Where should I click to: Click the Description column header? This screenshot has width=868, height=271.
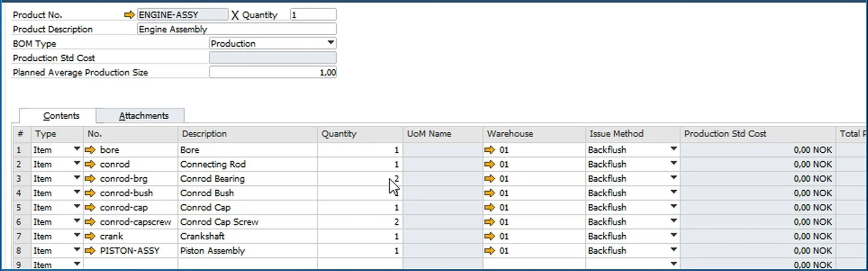[x=247, y=134]
